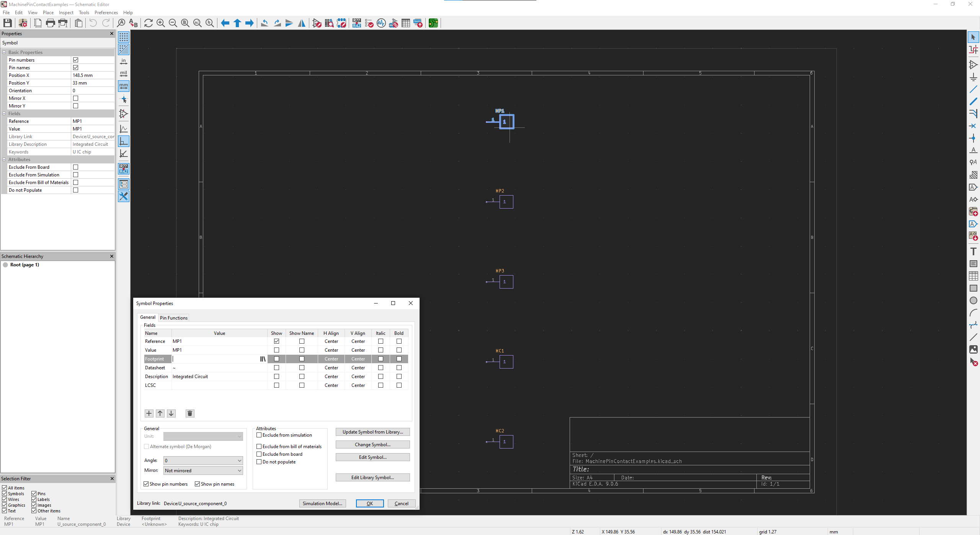Click the Save icon in the toolbar
This screenshot has height=535, width=980.
click(7, 23)
